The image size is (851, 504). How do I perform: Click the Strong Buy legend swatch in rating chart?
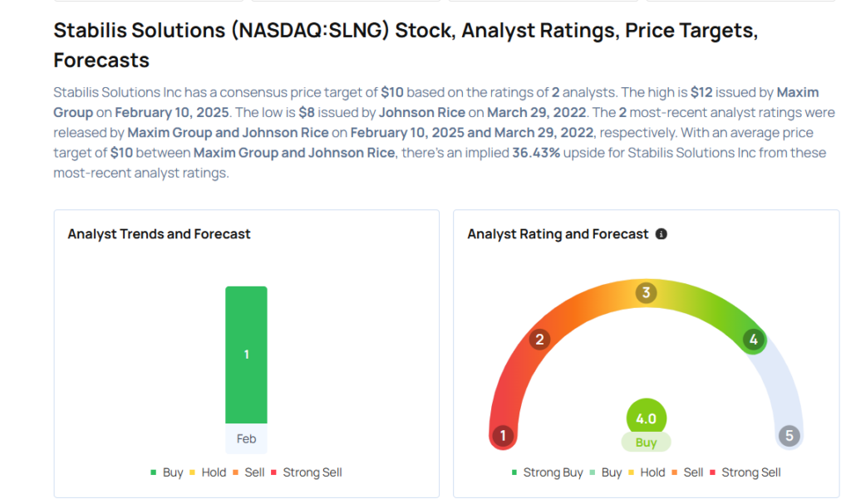click(x=514, y=472)
